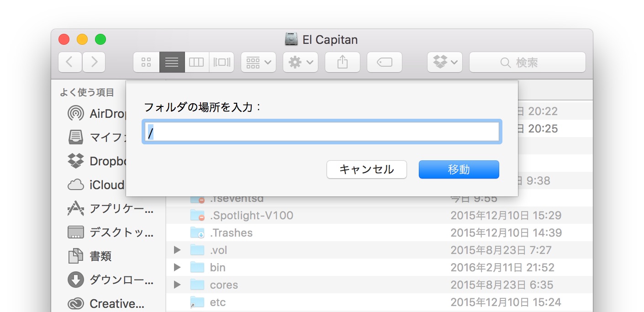
Task: Click the Share toolbar button
Action: click(343, 62)
